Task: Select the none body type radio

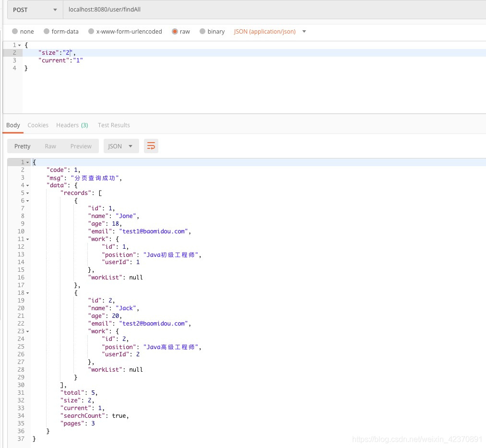Action: point(15,32)
